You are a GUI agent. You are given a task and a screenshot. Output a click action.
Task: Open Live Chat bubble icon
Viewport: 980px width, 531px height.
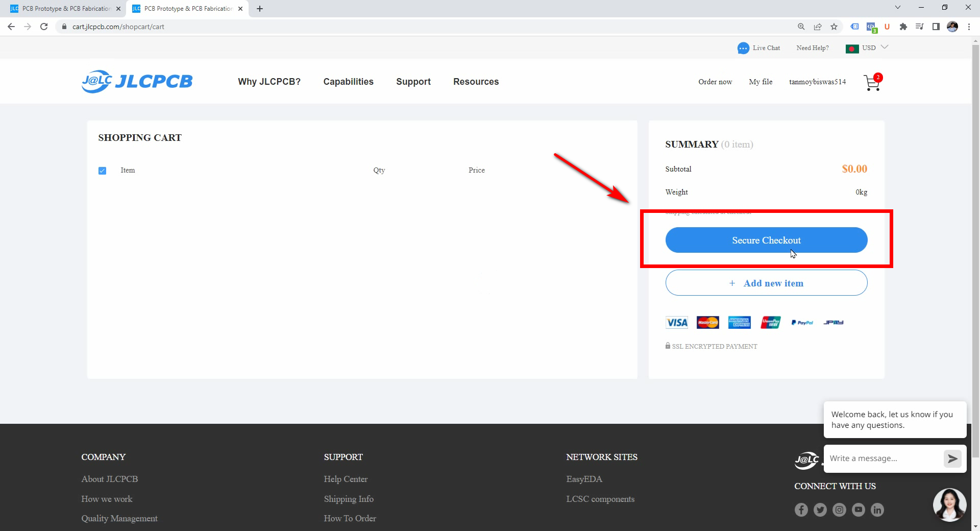click(x=743, y=48)
